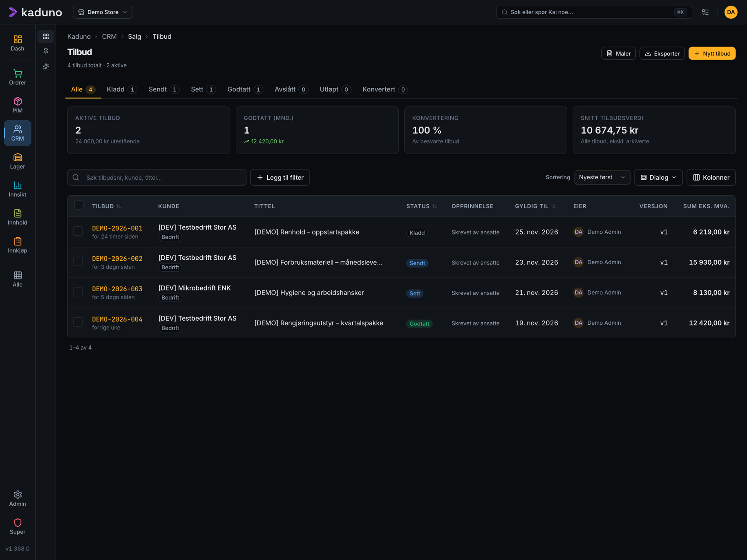
Task: Open the DEMO-2026-003 quote link
Action: (117, 289)
